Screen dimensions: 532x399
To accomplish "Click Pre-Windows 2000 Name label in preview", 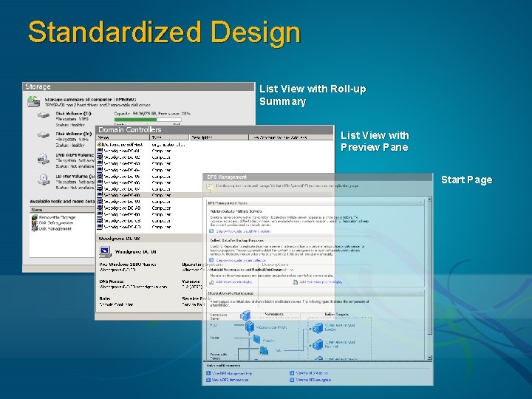I will tap(128, 265).
